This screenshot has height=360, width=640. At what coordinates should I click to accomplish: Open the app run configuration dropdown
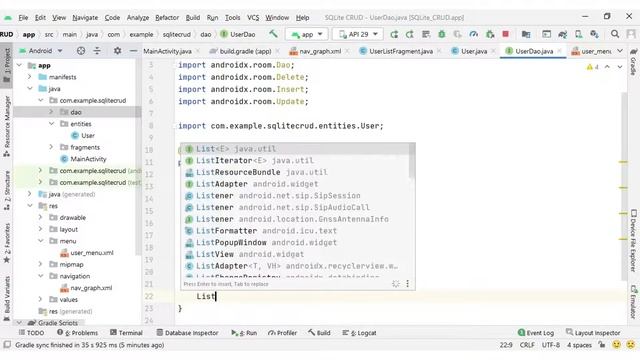[x=307, y=34]
